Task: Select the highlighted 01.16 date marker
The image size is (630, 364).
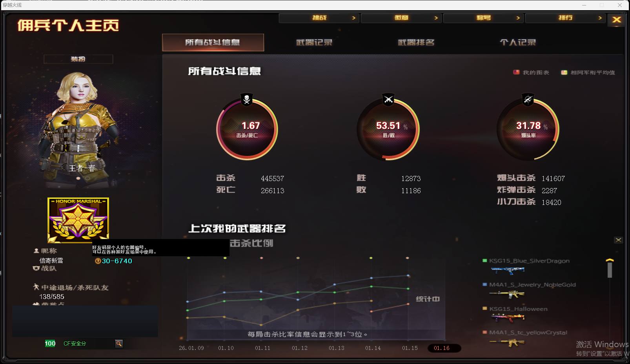Action: 443,348
